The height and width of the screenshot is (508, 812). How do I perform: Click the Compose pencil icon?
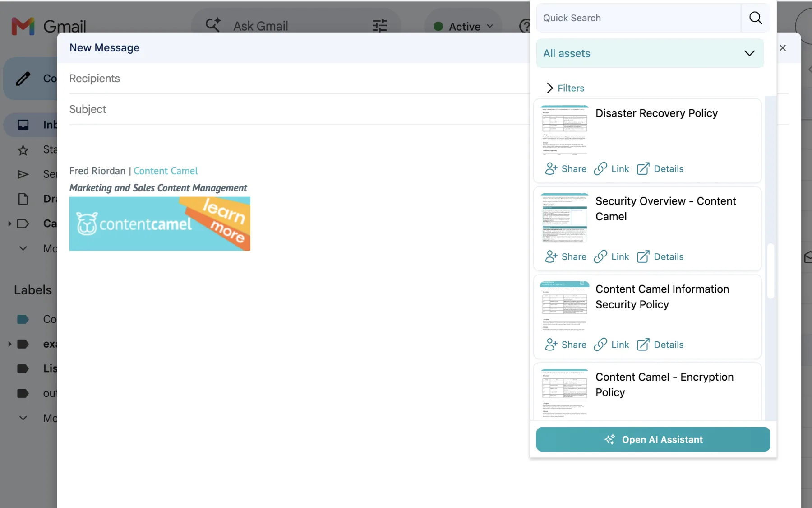[23, 79]
